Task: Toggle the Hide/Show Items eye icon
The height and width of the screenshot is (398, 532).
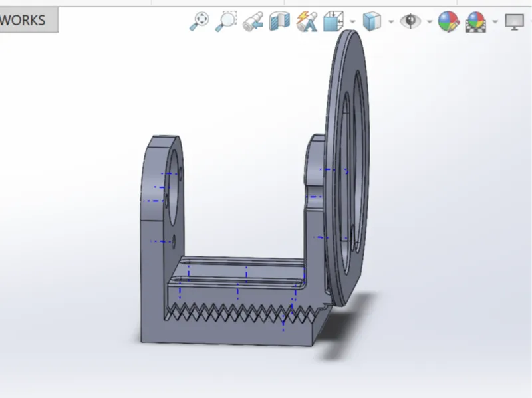Action: pyautogui.click(x=410, y=21)
